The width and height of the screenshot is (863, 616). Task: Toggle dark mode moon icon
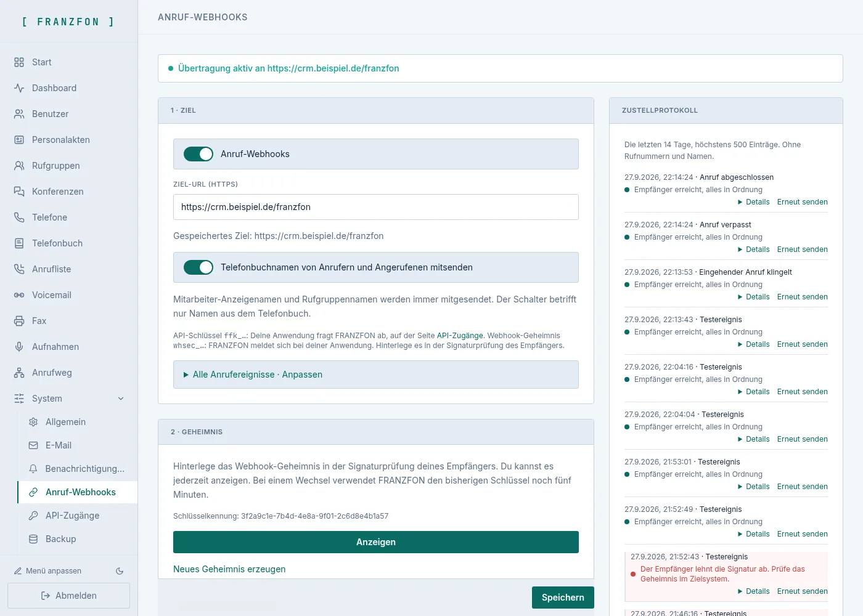120,571
